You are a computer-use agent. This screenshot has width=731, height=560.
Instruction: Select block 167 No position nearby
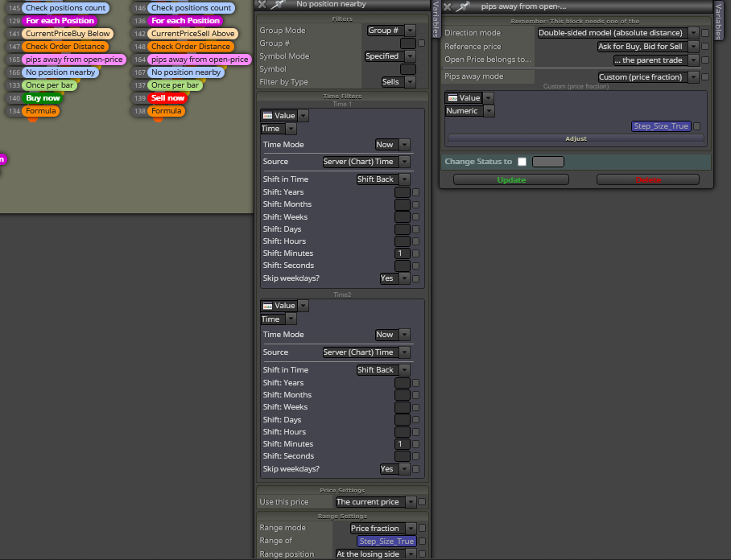point(186,72)
